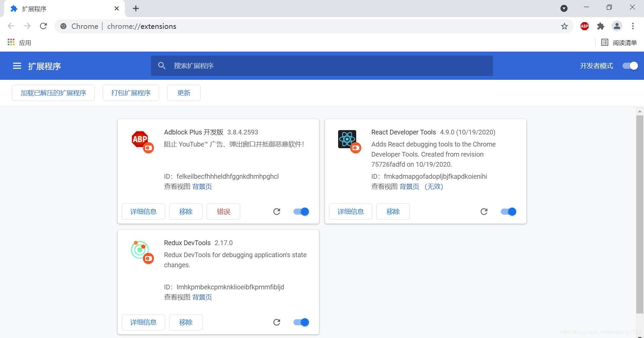Viewport: 644px width, 338px height.
Task: Open React Developer Tools 背景页 link
Action: [410, 186]
